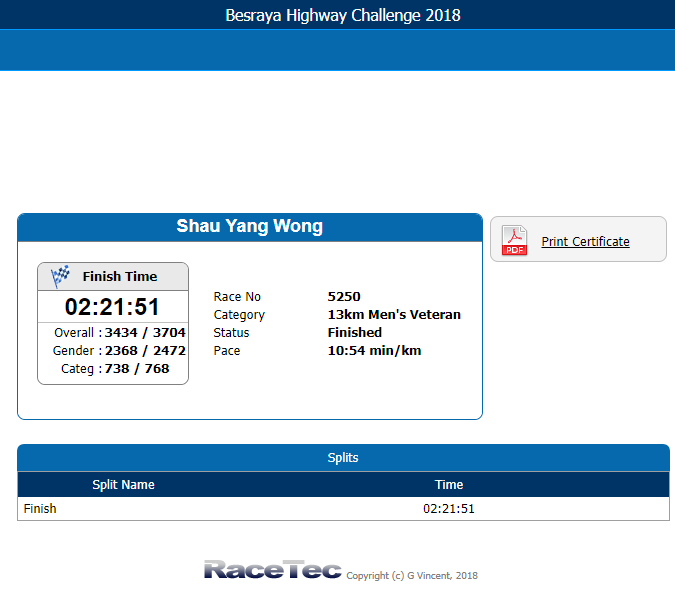Click the 10:54 min/km pace value
Screen dimensions: 675x591
pyautogui.click(x=374, y=350)
